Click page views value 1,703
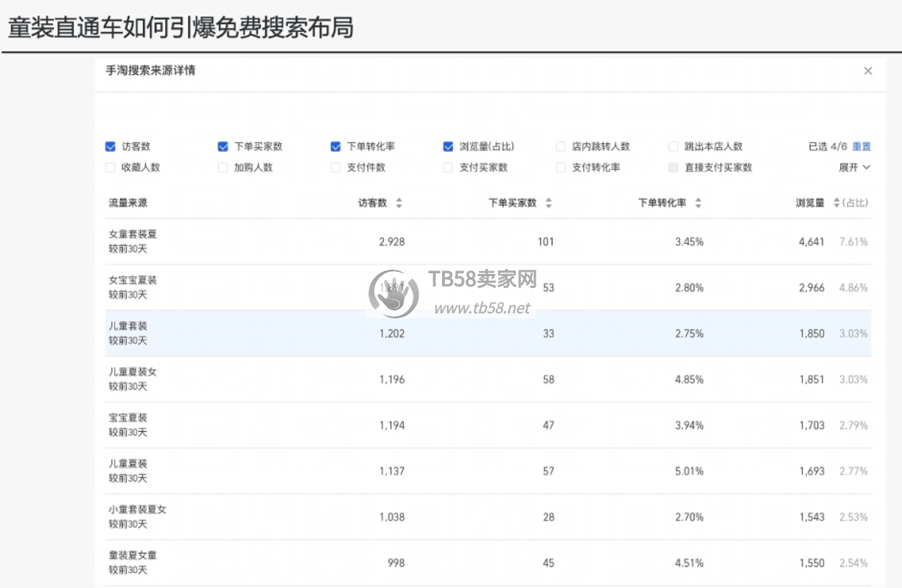This screenshot has height=588, width=902. (812, 425)
